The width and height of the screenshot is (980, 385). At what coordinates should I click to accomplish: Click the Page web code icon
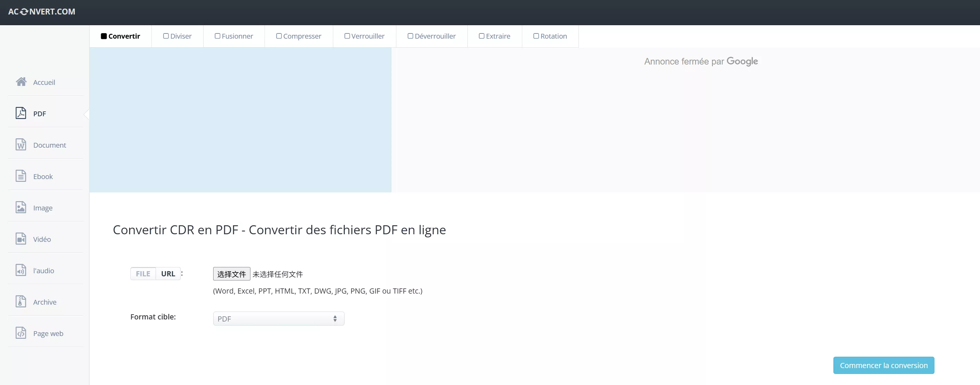[x=21, y=333]
